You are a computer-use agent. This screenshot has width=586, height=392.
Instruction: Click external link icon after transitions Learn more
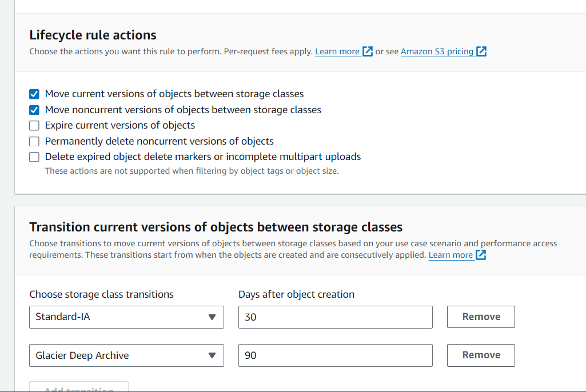click(481, 255)
